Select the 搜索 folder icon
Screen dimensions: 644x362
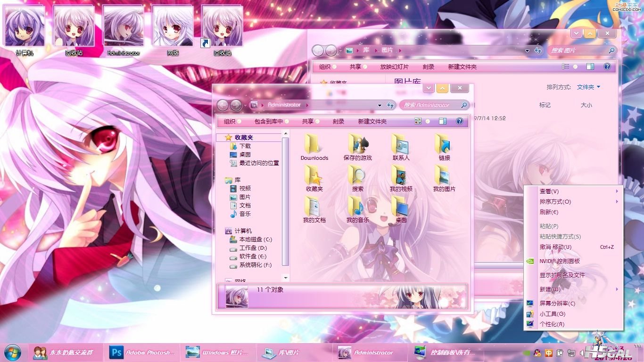[358, 178]
